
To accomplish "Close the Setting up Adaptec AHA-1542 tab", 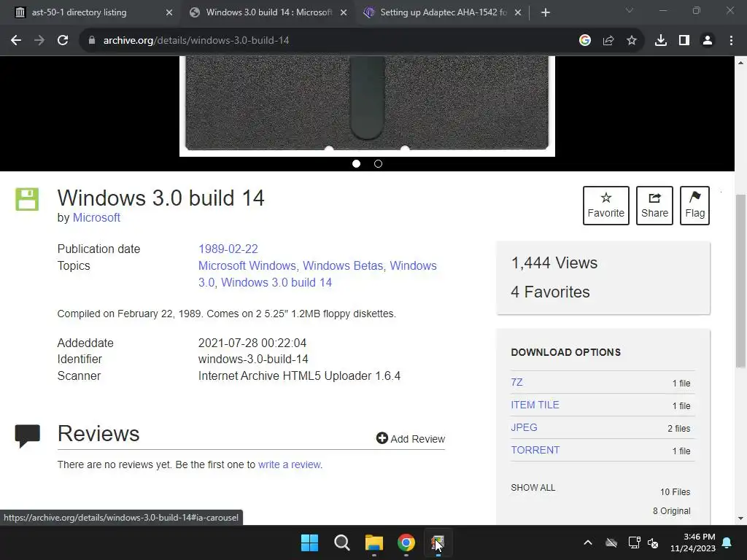I will 518,12.
